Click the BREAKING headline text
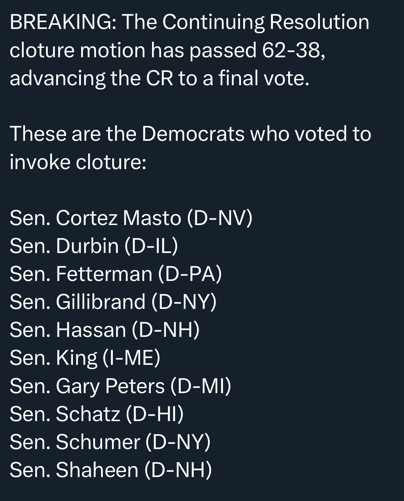This screenshot has width=404, height=501. click(189, 23)
